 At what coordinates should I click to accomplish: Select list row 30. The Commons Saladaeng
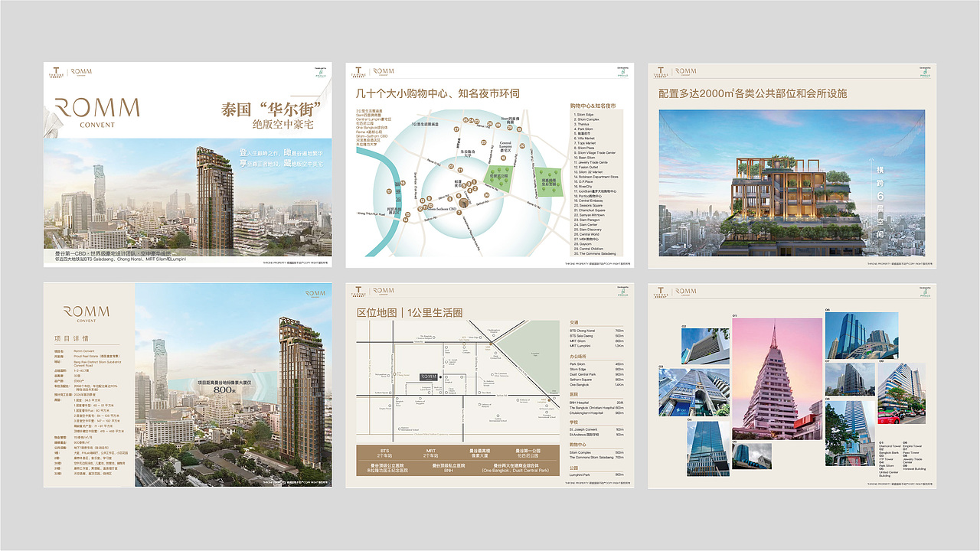pos(594,253)
